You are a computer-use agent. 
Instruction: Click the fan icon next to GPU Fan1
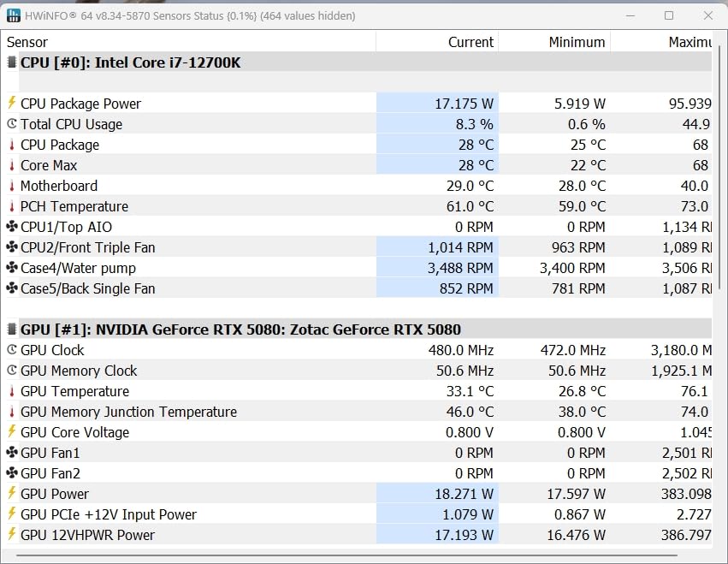click(x=12, y=453)
